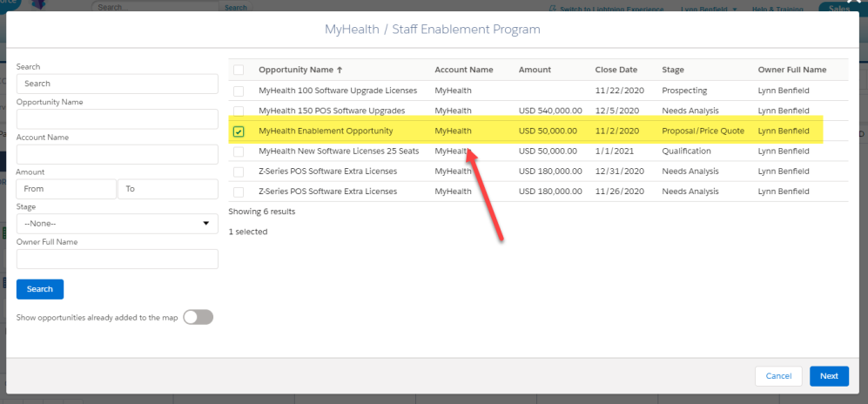Sort by Account Name column header
This screenshot has height=404, width=868.
pyautogui.click(x=464, y=70)
